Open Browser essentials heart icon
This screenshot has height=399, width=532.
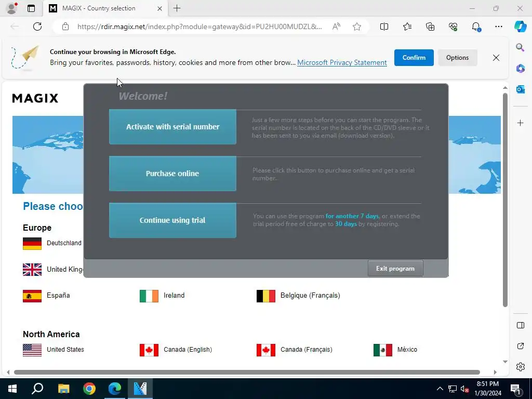[453, 26]
